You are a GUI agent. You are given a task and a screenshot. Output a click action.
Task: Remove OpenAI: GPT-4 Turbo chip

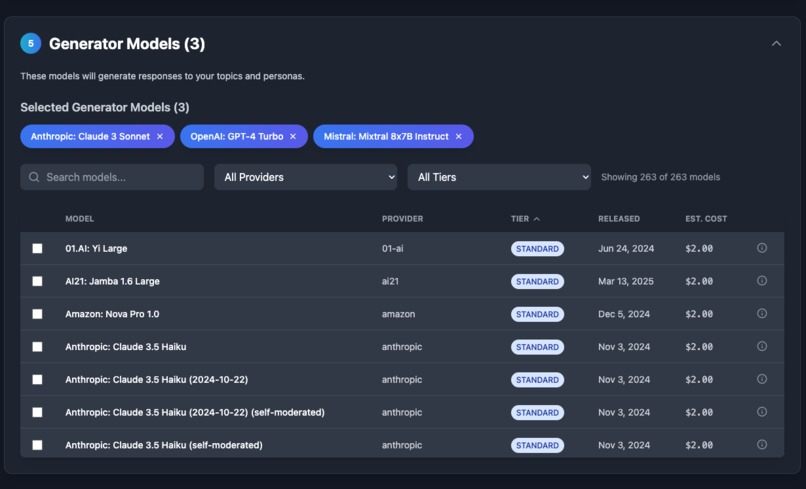click(x=293, y=136)
